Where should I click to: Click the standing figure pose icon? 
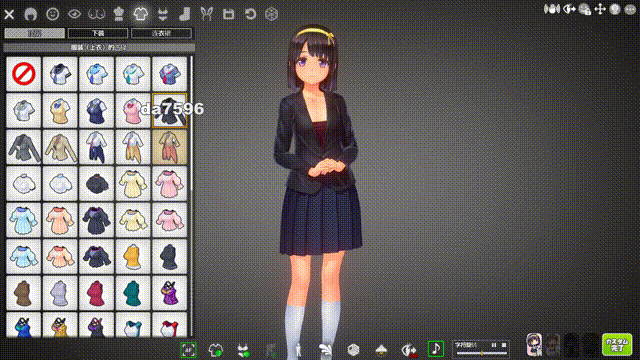[298, 351]
